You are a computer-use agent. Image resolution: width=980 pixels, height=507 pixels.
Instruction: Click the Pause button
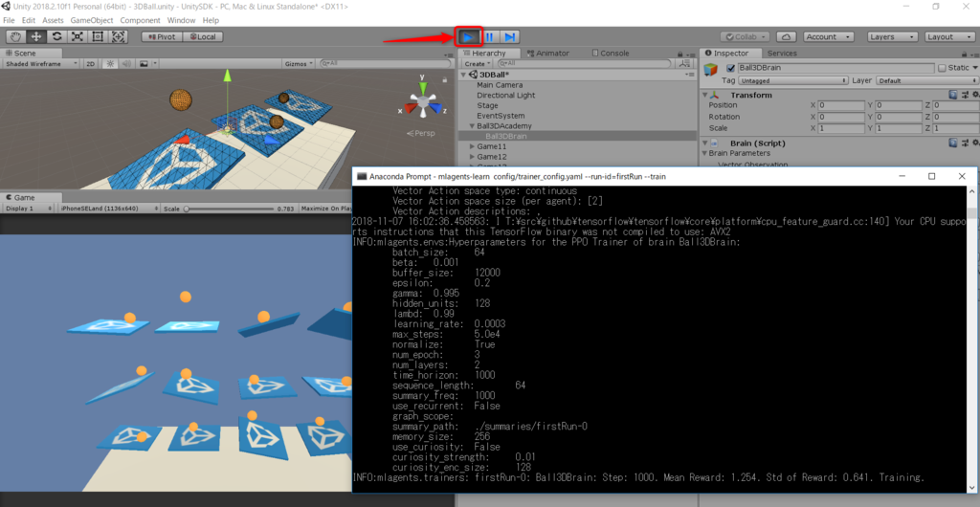pos(489,37)
